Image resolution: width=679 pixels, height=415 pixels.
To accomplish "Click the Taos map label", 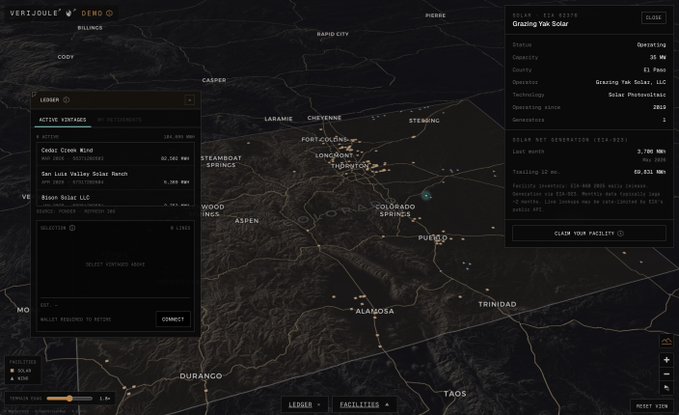I will coord(455,393).
